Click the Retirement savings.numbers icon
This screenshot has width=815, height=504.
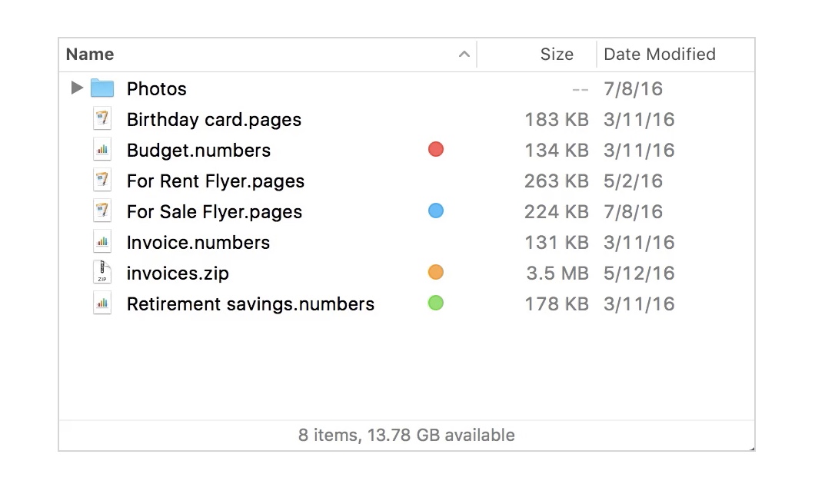click(x=102, y=303)
